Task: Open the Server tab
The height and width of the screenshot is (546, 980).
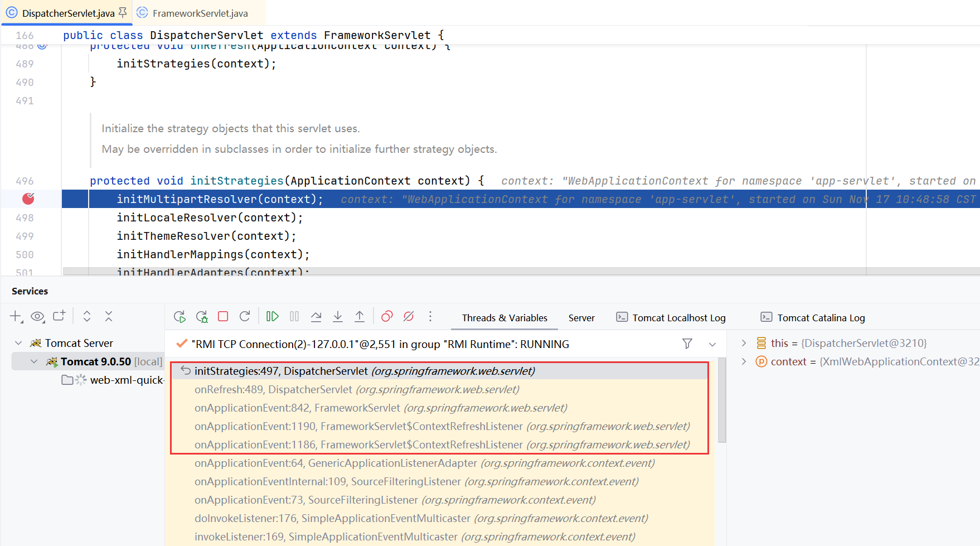Action: (x=581, y=318)
